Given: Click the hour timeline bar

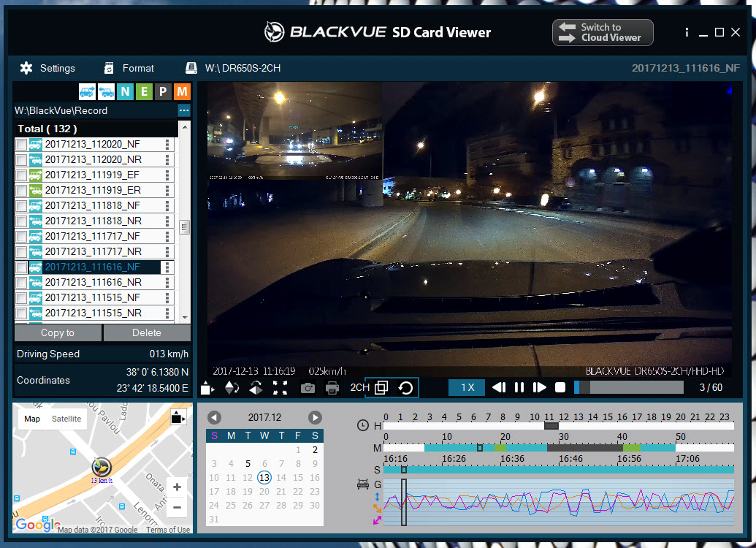Looking at the screenshot, I should pos(559,426).
